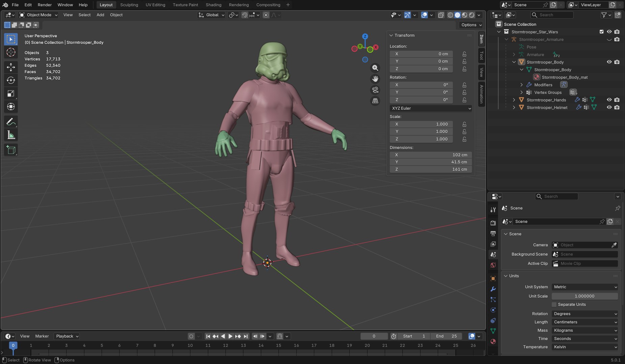Collapse the Units panel
This screenshot has height=364, width=625.
coord(506,276)
